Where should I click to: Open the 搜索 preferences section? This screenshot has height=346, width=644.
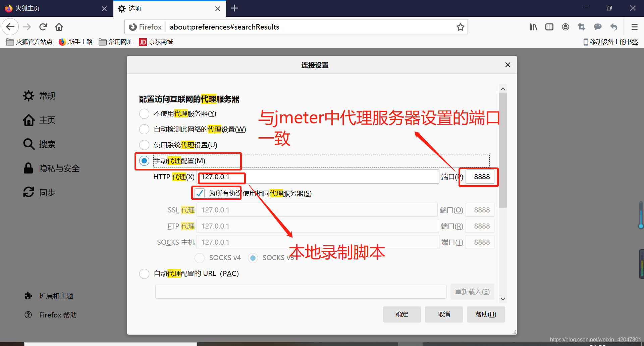coord(39,144)
